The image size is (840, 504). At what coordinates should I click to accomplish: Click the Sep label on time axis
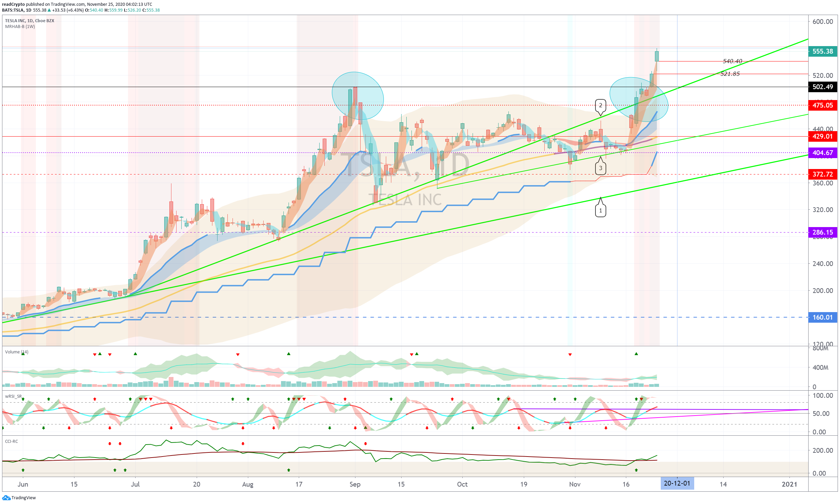tap(355, 484)
